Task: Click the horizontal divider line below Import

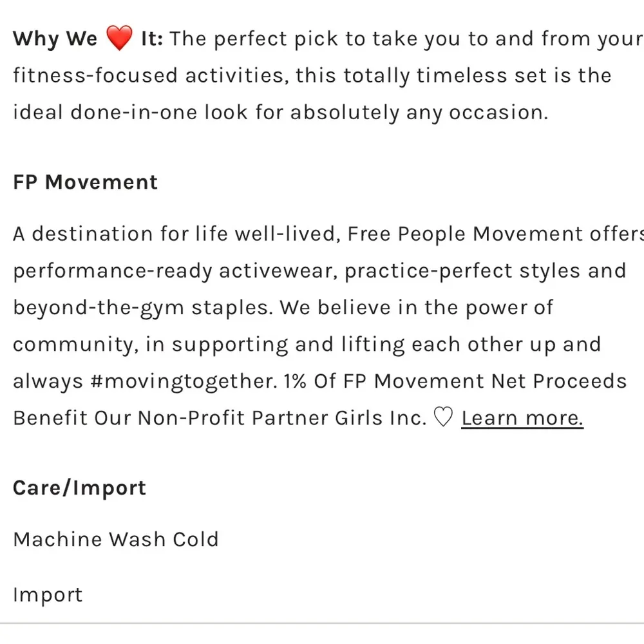Action: click(x=322, y=623)
